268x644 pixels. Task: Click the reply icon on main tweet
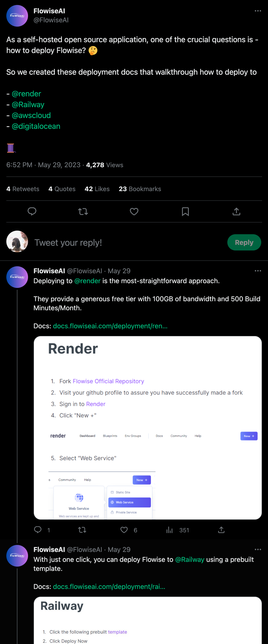tap(32, 211)
